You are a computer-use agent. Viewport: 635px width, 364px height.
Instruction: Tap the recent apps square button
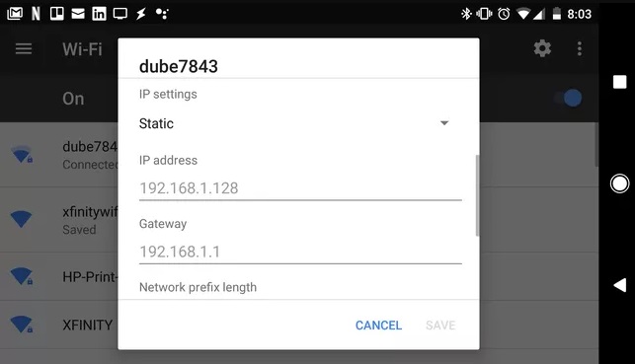[619, 82]
